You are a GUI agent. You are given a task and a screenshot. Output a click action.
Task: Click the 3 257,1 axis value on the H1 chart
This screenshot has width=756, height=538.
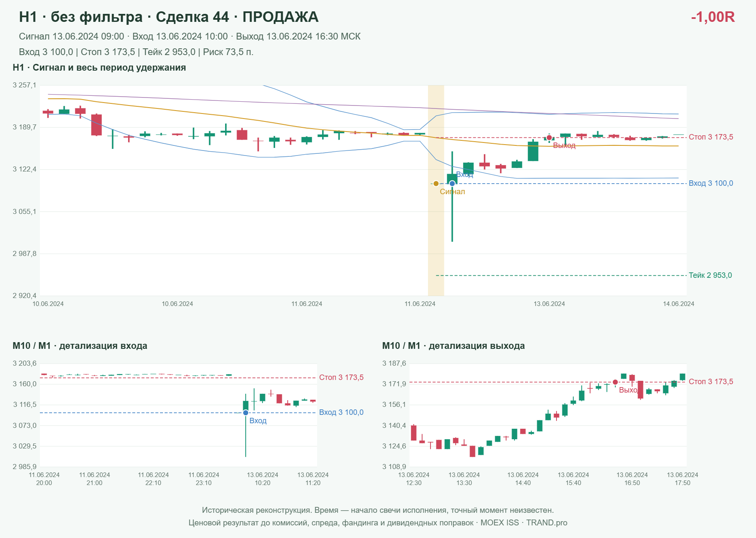coord(24,85)
